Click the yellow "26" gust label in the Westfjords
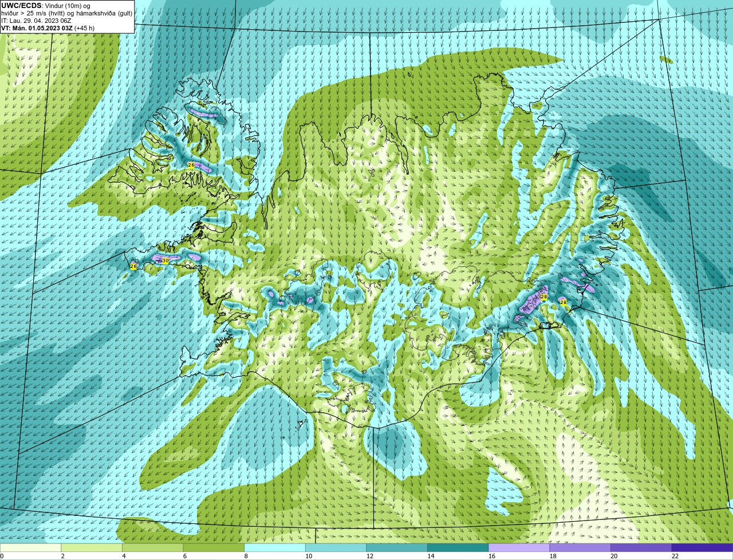The image size is (733, 560). 191,165
